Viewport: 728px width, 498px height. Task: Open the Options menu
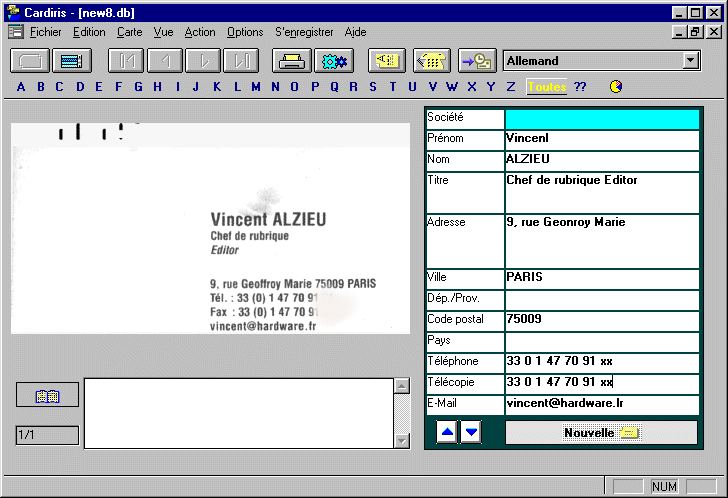coord(245,32)
